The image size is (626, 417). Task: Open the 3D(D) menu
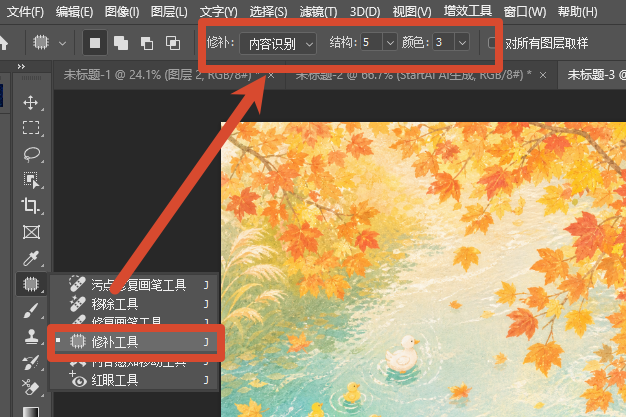[x=365, y=12]
